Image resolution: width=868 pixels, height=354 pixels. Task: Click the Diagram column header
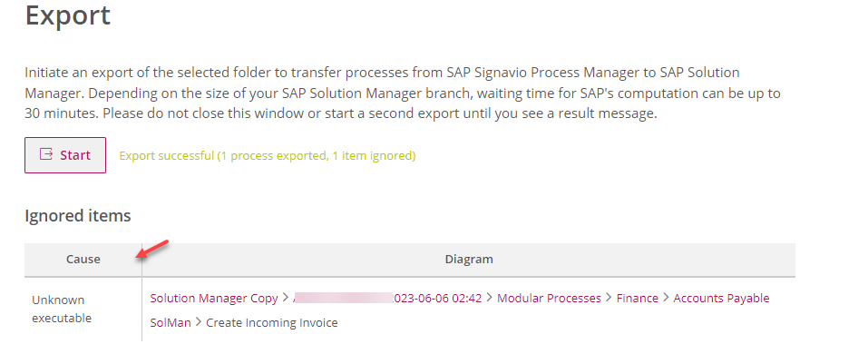pyautogui.click(x=469, y=260)
